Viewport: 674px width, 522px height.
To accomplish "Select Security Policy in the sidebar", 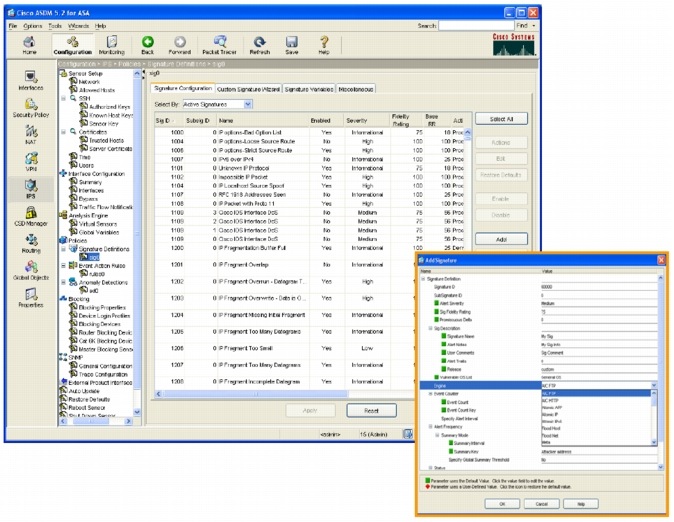I will pos(31,107).
